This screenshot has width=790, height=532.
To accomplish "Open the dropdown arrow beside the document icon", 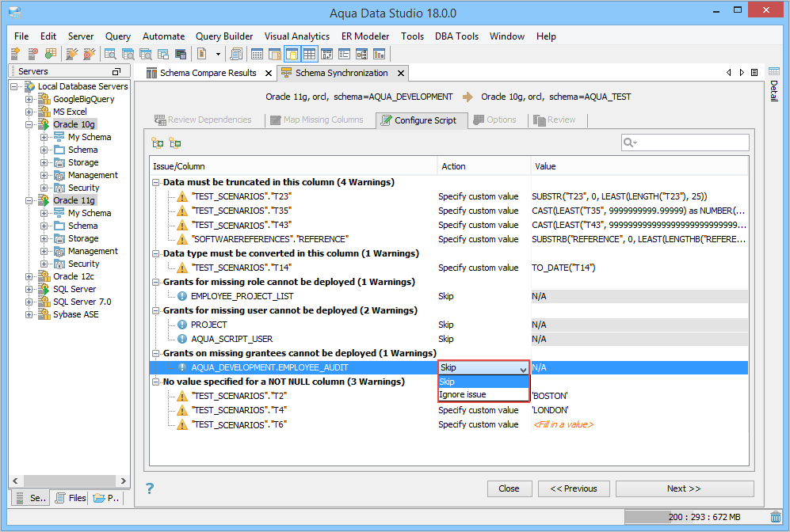I will pyautogui.click(x=218, y=54).
